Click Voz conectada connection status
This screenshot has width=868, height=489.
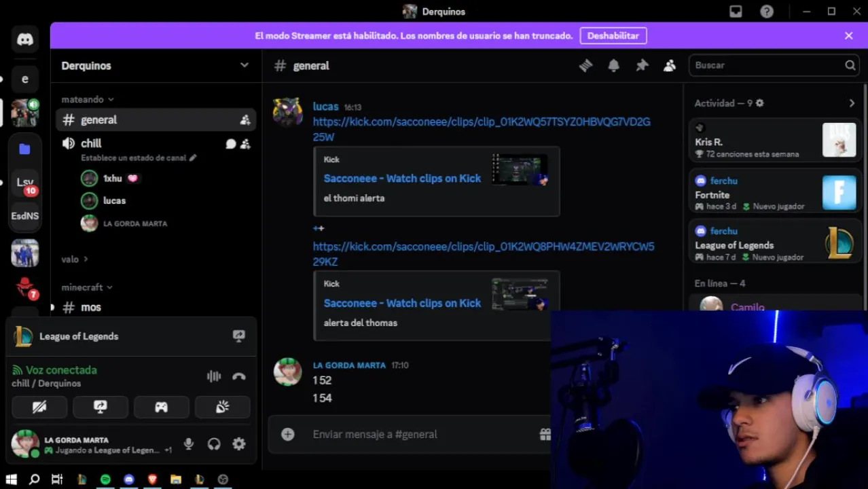tap(61, 370)
